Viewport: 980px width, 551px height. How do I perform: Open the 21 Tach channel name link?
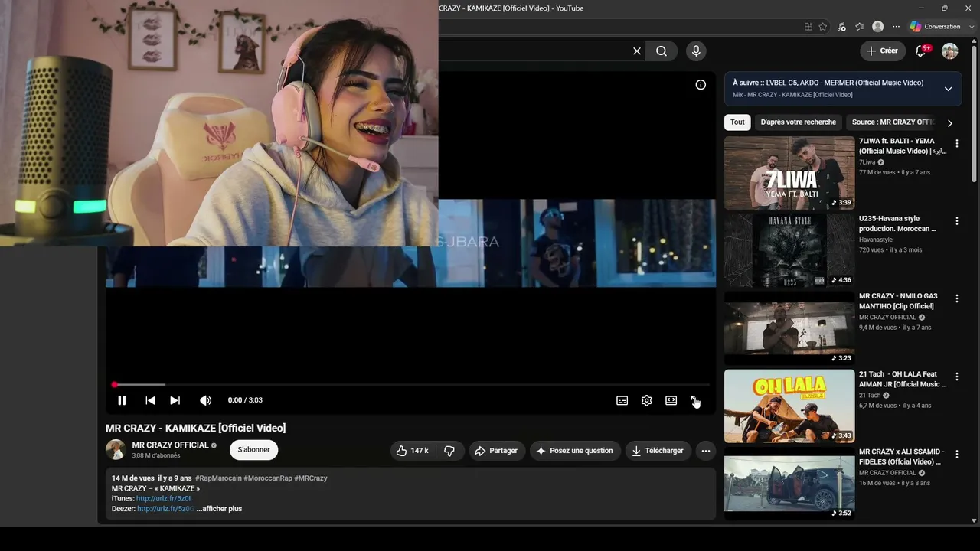click(x=870, y=395)
